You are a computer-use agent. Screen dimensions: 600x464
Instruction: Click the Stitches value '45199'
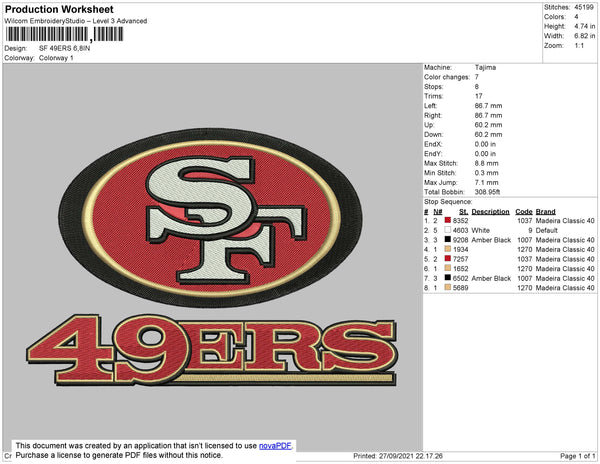(584, 7)
